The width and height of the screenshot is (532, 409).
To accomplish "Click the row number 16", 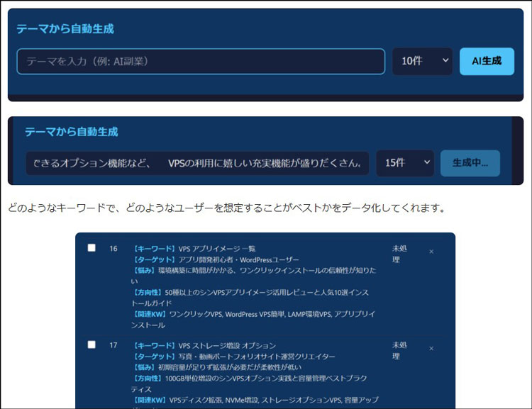I will tap(113, 249).
